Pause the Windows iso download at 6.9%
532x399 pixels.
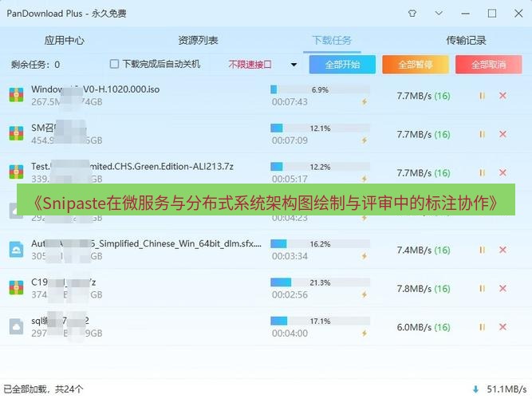pos(482,96)
